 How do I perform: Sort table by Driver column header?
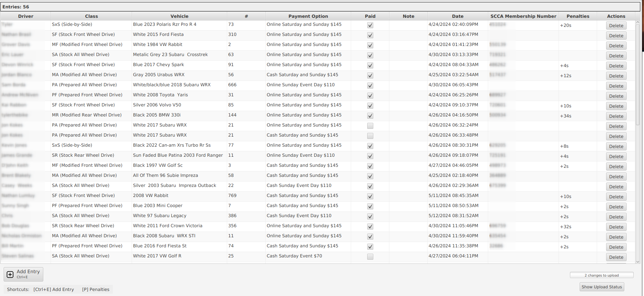(x=26, y=16)
